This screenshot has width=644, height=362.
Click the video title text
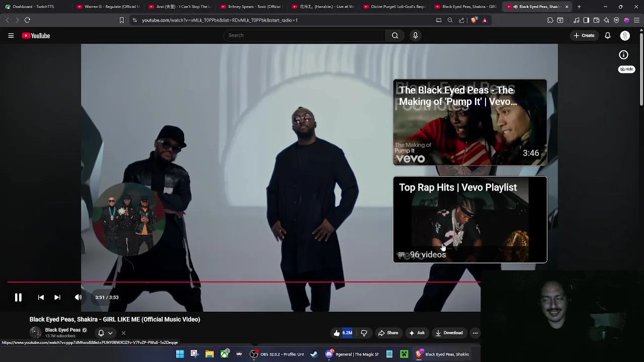point(115,319)
